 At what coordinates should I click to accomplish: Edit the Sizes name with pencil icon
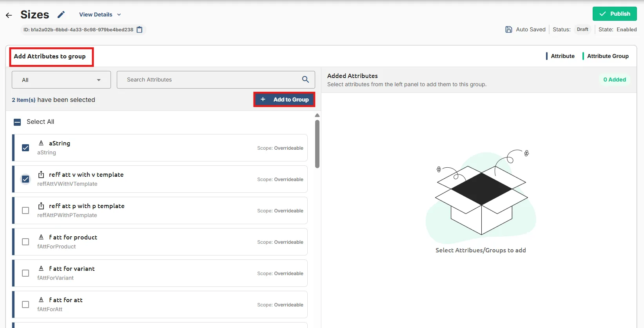tap(61, 15)
